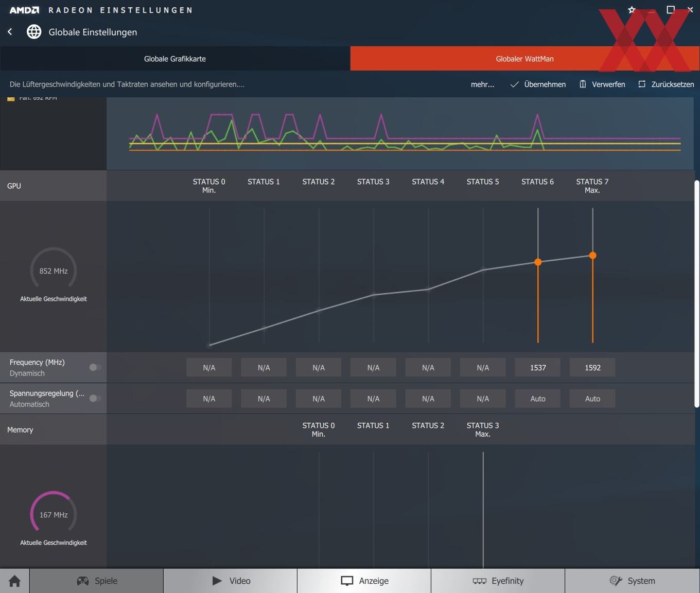Click the Memory 167 MHz speed gauge
The width and height of the screenshot is (700, 593).
click(54, 512)
